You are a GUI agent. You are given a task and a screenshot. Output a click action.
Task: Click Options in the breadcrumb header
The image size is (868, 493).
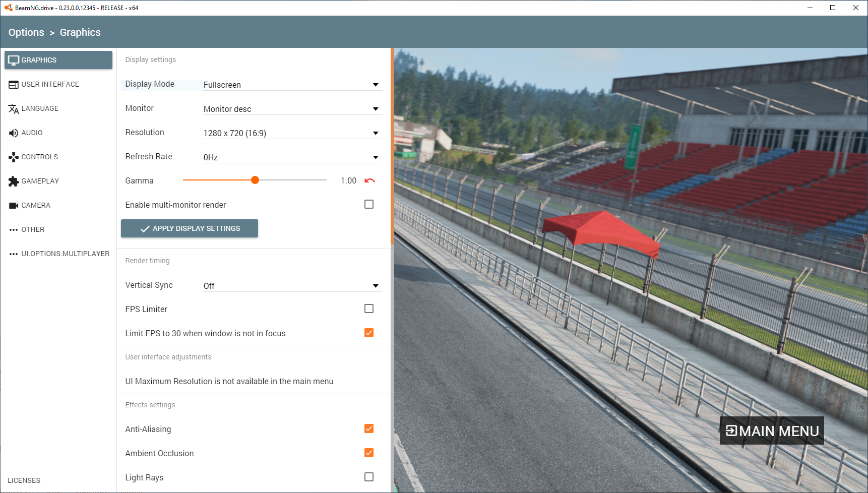tap(26, 32)
